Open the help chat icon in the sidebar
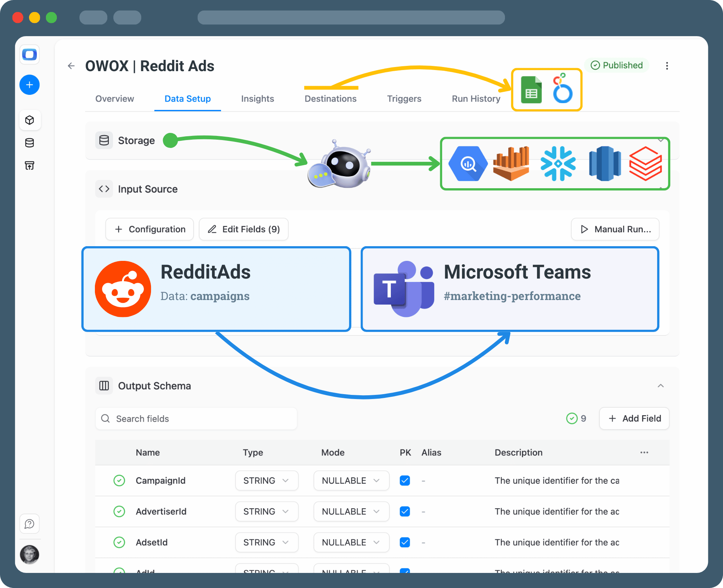The image size is (723, 588). pos(29,523)
